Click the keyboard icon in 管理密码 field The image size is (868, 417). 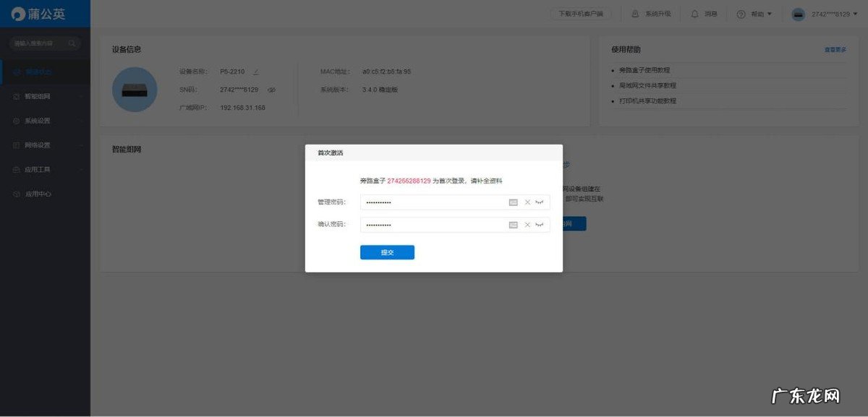pyautogui.click(x=514, y=202)
